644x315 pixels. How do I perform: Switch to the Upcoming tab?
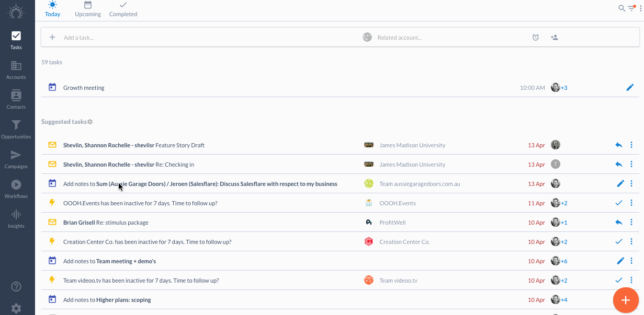88,9
